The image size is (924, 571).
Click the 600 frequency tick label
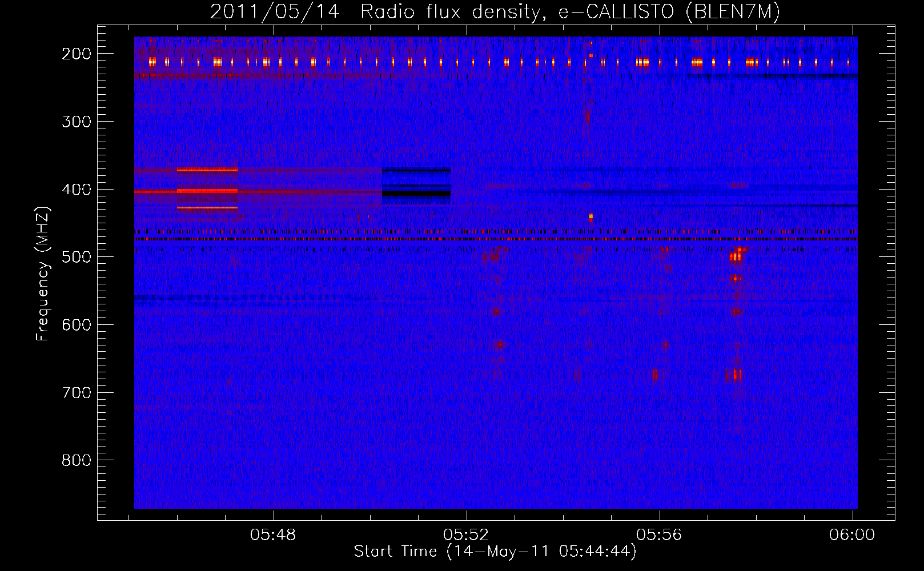click(77, 325)
